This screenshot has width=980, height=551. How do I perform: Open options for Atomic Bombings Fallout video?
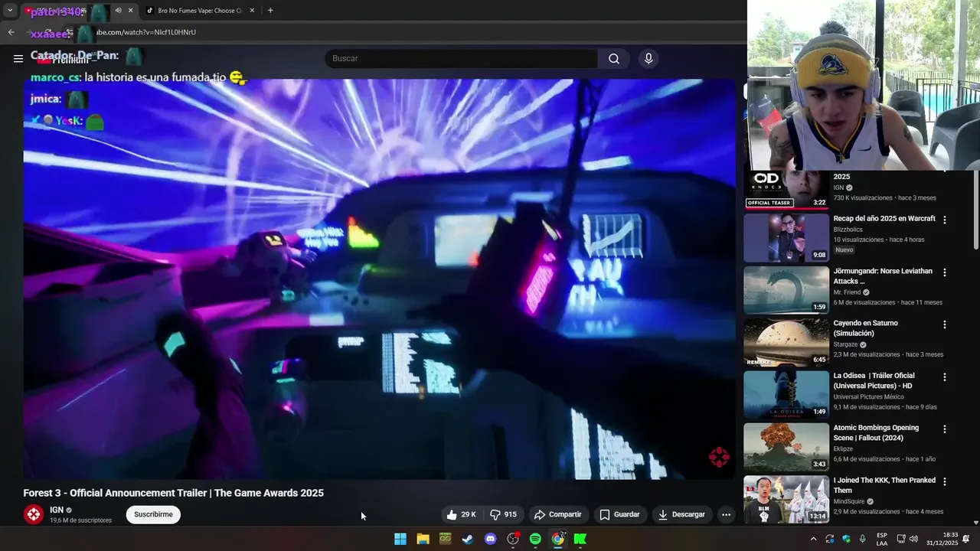pyautogui.click(x=945, y=429)
